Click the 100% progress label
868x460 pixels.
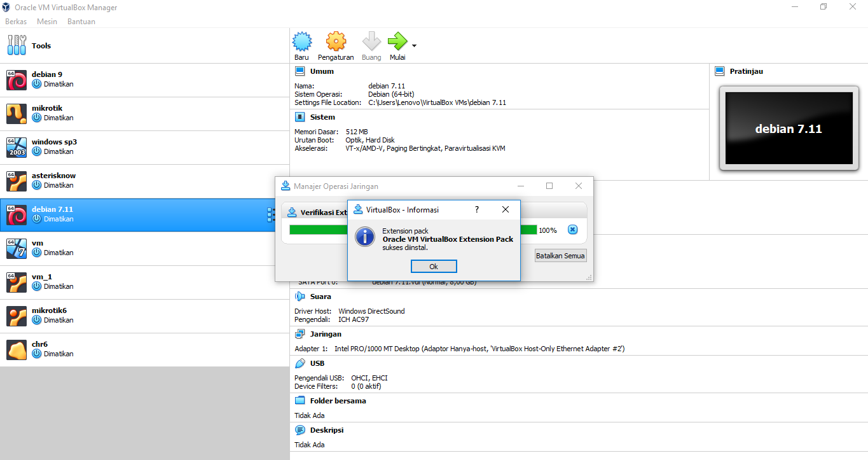548,230
